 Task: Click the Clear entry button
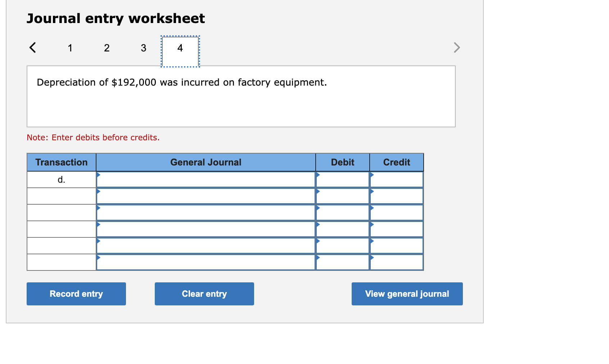click(204, 294)
